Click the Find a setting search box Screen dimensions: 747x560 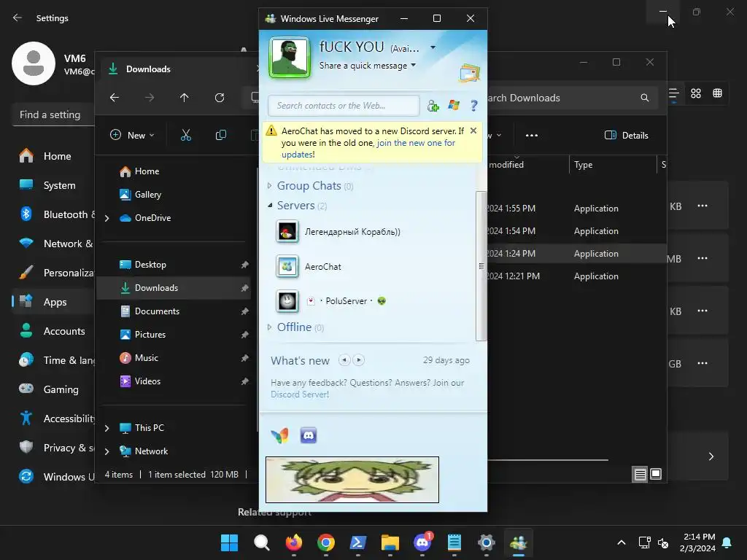[53, 114]
